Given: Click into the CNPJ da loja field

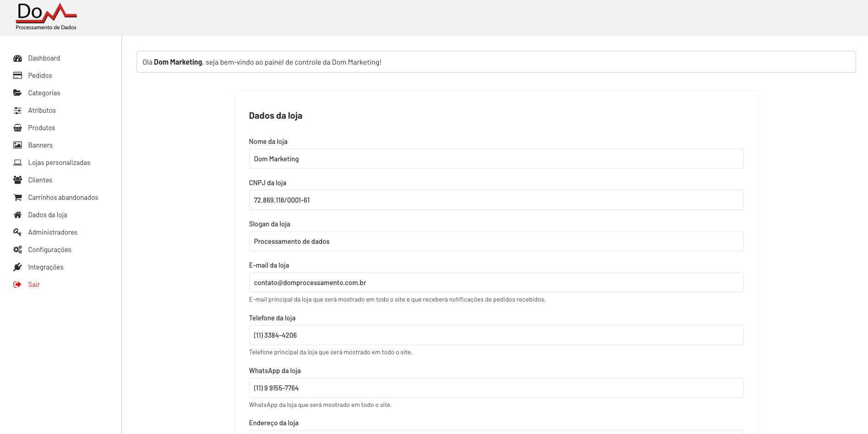Looking at the screenshot, I should coord(496,200).
